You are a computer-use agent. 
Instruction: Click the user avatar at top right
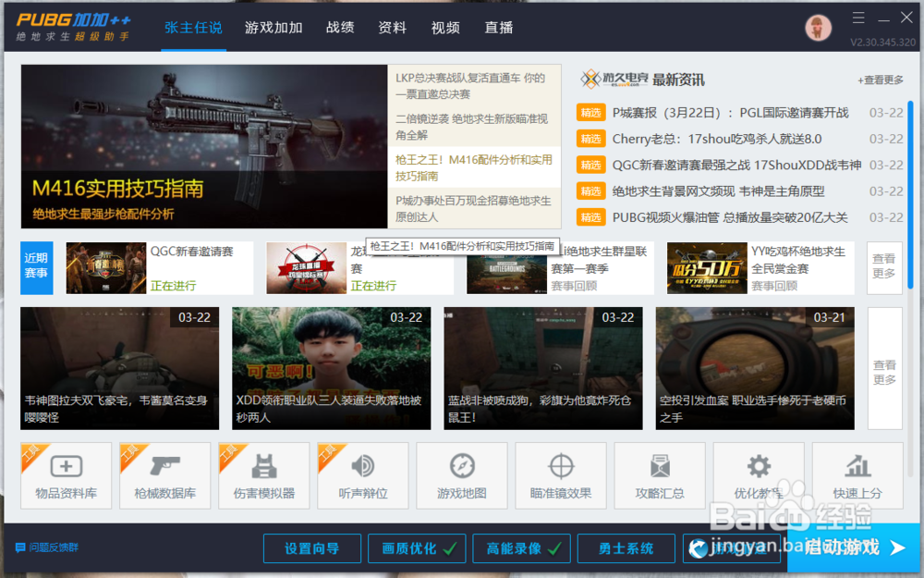point(818,27)
